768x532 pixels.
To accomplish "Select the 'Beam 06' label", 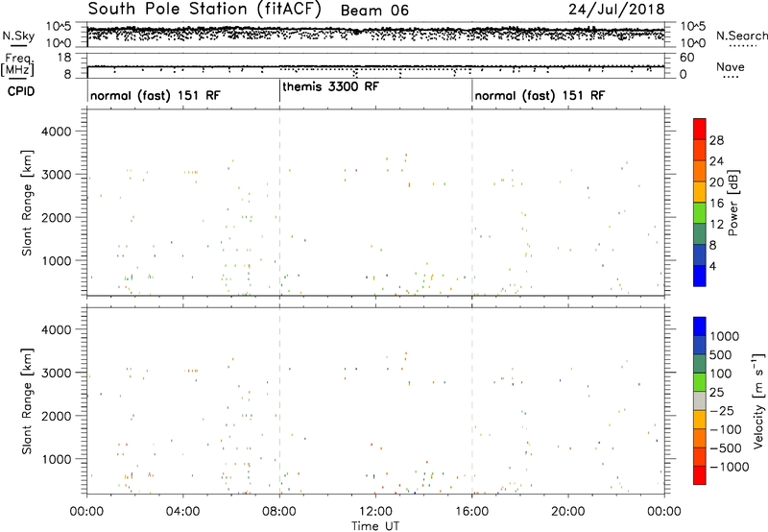I will [374, 11].
